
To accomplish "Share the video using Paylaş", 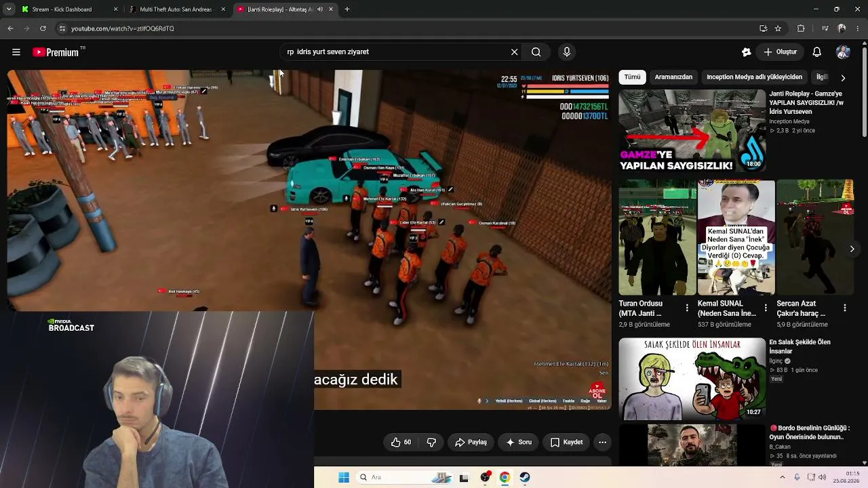I will (x=471, y=442).
